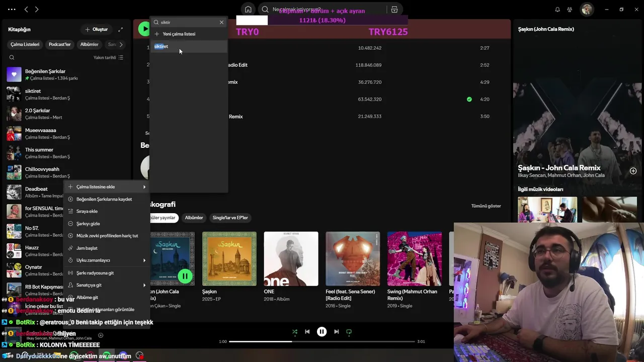Switch to Single'lar ve EP'ler filter
Image resolution: width=644 pixels, height=362 pixels.
pos(230,218)
